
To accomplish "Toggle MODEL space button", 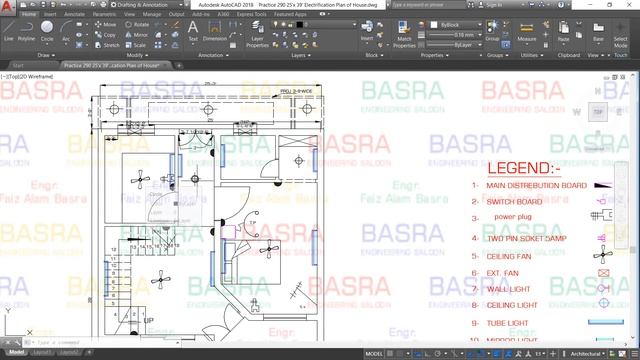I will pyautogui.click(x=374, y=354).
